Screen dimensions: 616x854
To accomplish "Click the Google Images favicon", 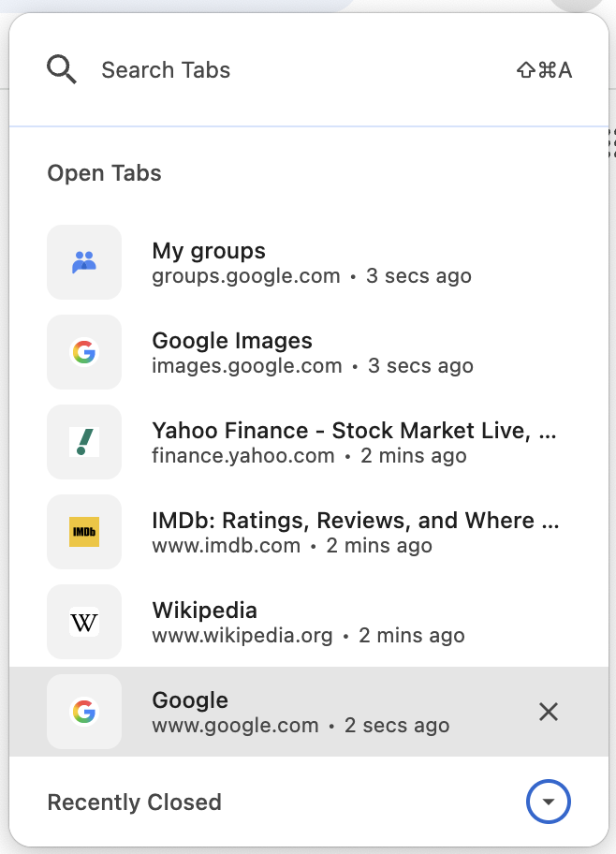I will pyautogui.click(x=84, y=352).
